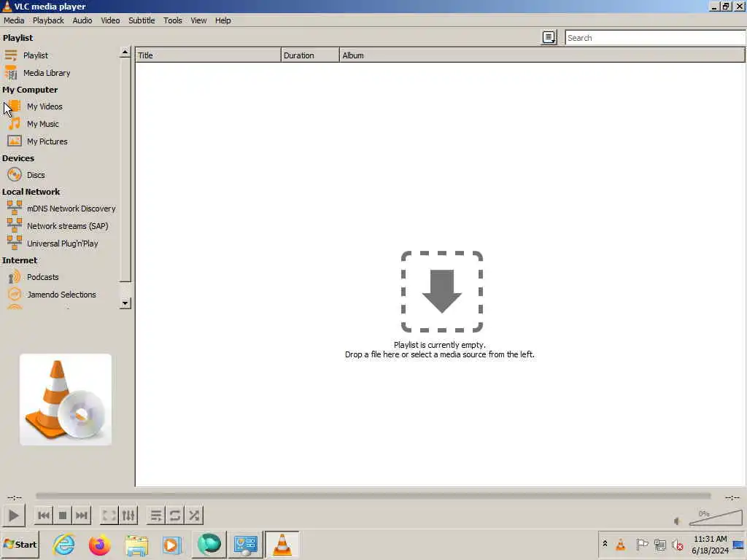
Task: Launch Firefox from taskbar
Action: click(99, 545)
